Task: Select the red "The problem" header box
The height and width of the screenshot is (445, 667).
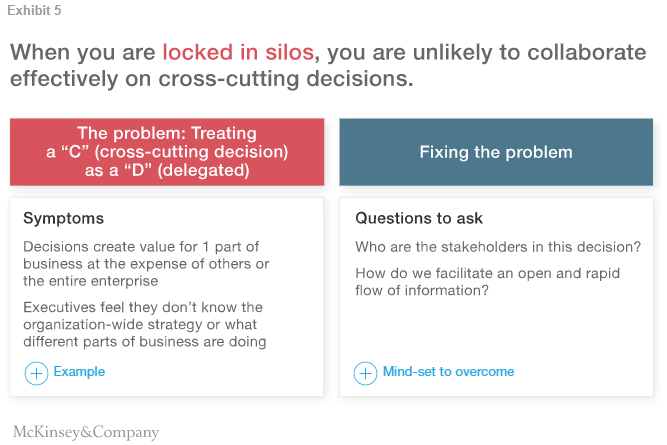Action: 167,152
